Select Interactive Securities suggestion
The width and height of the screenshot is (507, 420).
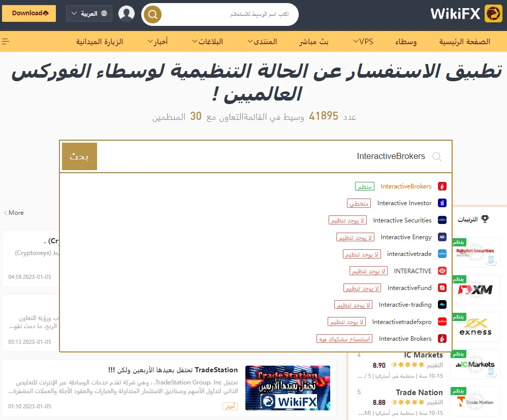[402, 220]
